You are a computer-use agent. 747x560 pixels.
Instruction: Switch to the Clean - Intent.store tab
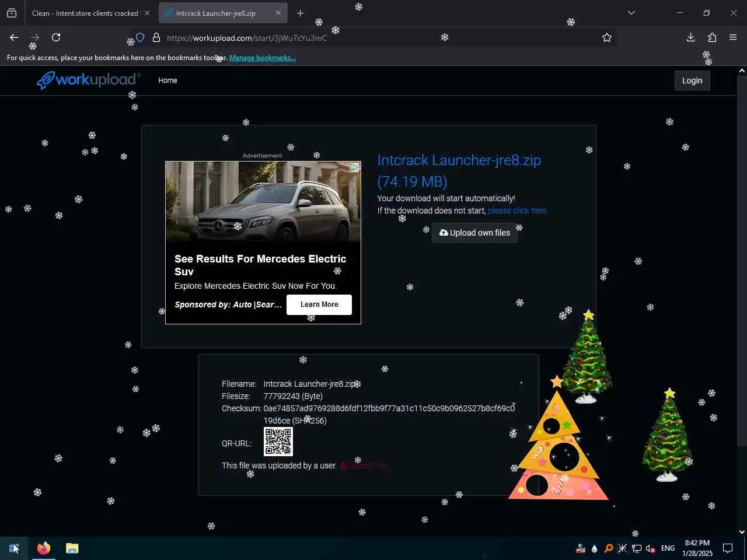click(x=85, y=13)
